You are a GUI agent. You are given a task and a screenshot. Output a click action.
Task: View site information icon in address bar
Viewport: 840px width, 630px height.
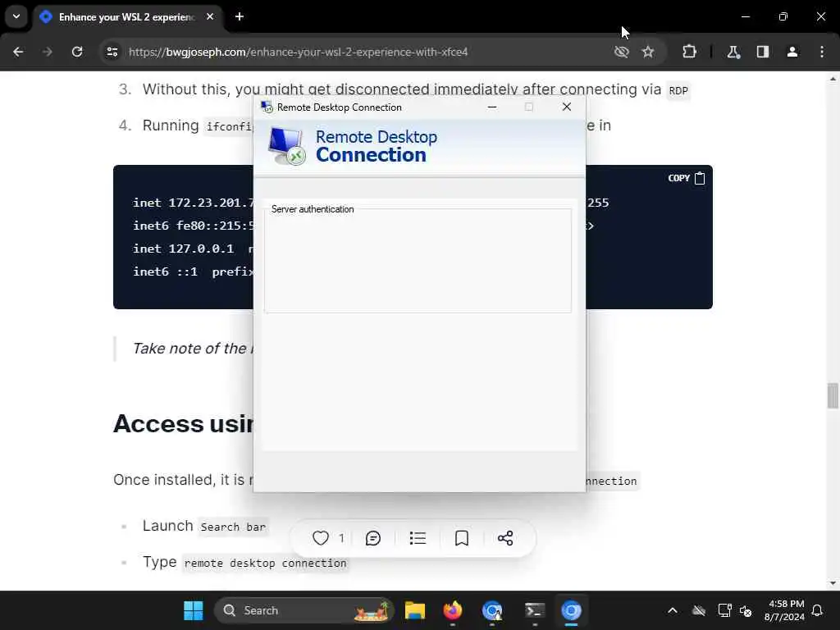[112, 52]
